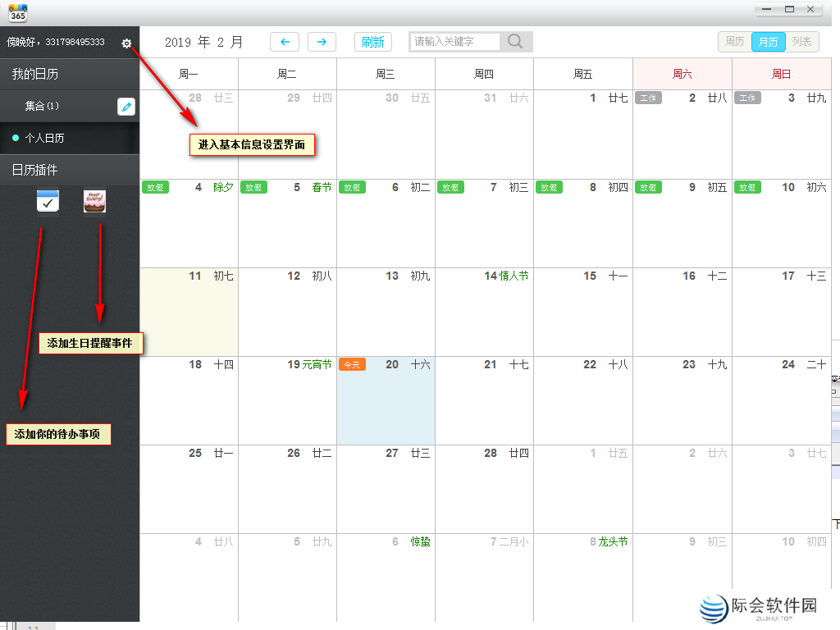
Task: Select the 集合 (1) calendar group
Action: pyautogui.click(x=43, y=107)
